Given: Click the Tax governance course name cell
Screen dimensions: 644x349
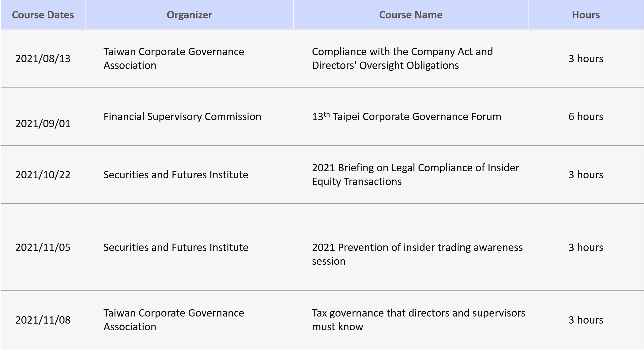Looking at the screenshot, I should point(418,320).
